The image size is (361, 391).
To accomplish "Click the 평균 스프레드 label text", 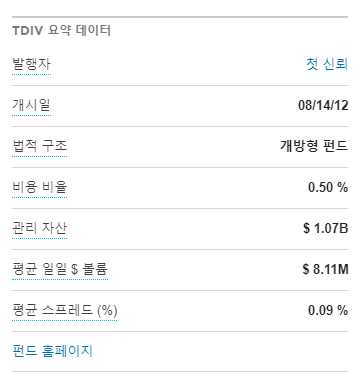I will click(x=52, y=310).
